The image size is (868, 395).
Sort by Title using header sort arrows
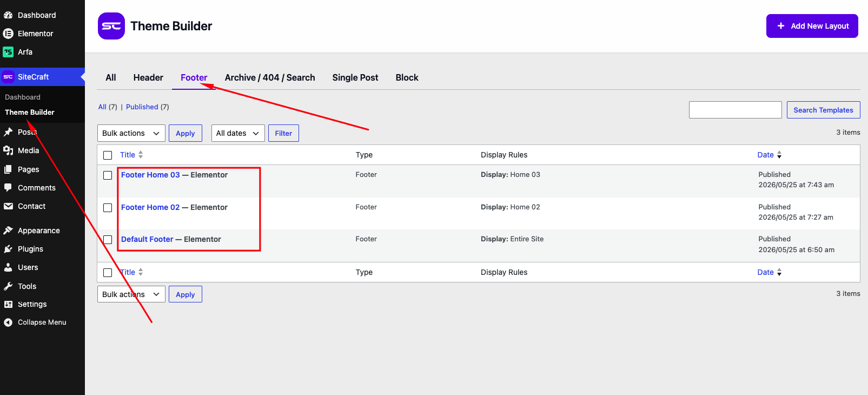point(141,155)
